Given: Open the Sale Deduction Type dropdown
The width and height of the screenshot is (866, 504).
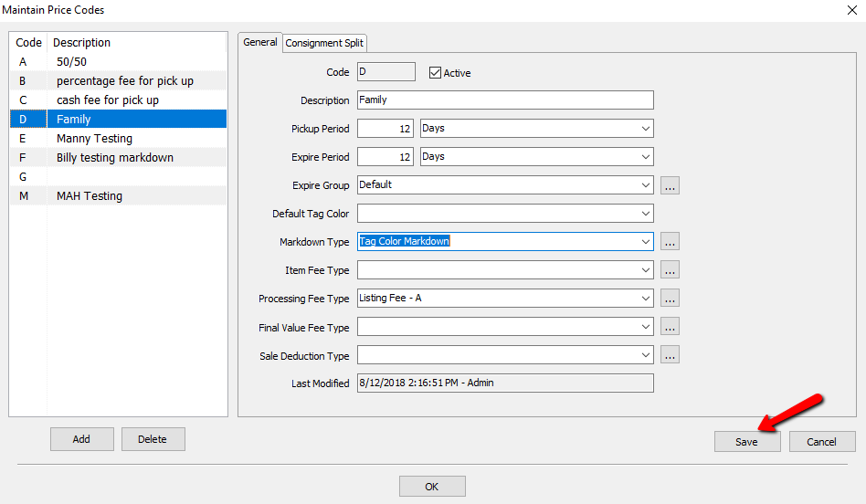Looking at the screenshot, I should [645, 355].
